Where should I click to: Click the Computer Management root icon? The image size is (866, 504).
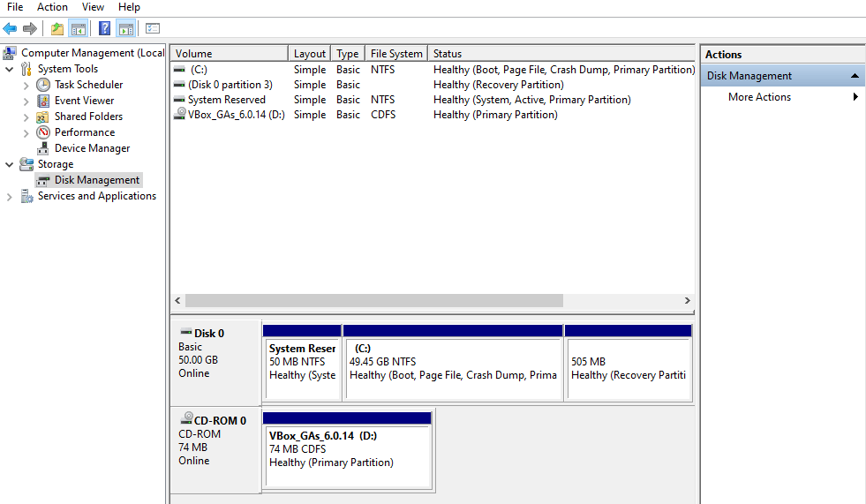pos(10,53)
